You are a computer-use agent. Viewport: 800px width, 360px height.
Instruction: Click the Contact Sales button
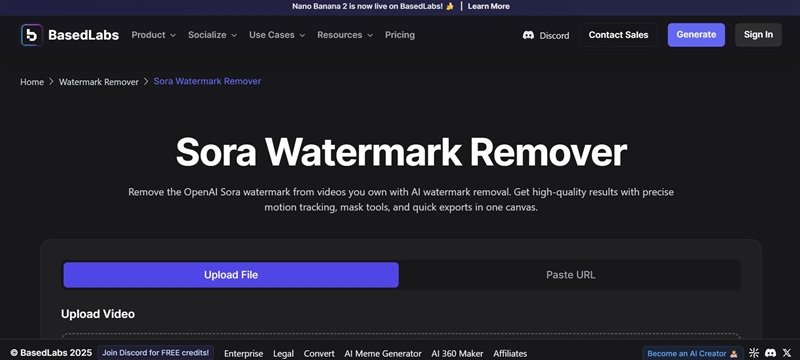618,35
